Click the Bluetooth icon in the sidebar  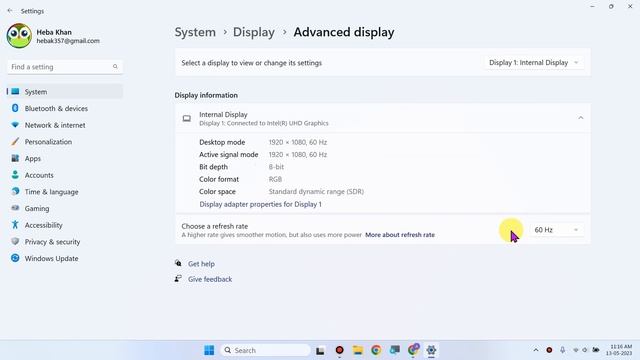(x=15, y=108)
